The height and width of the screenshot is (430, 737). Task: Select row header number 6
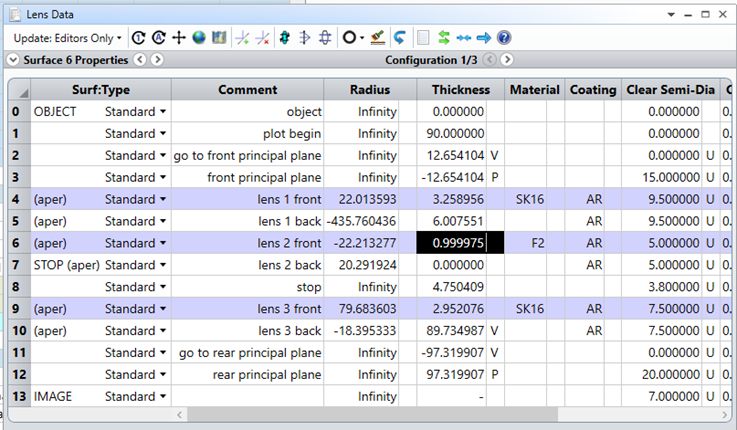[x=19, y=243]
